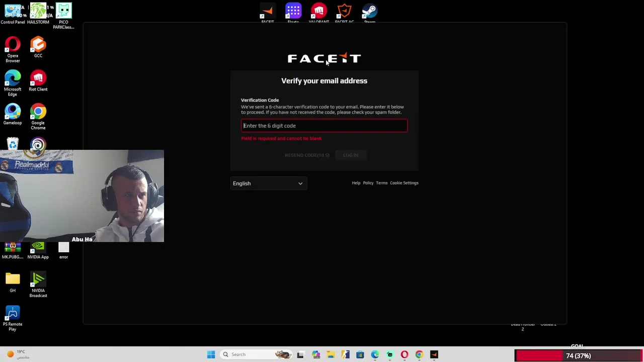Image resolution: width=644 pixels, height=362 pixels.
Task: Launch Microsoft Edge from the desktop
Action: click(x=13, y=83)
